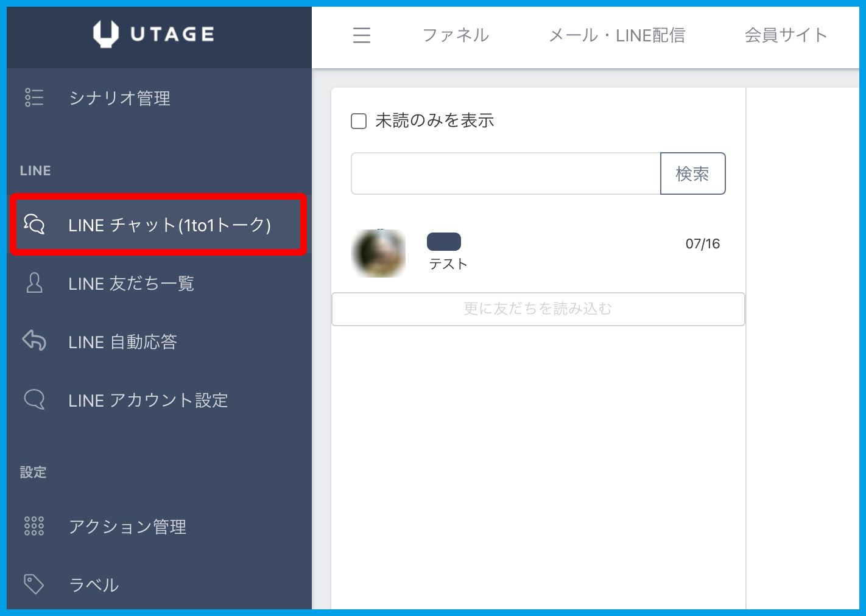Click the masked friend name badge
Screen dimensions: 866x616
coord(444,242)
